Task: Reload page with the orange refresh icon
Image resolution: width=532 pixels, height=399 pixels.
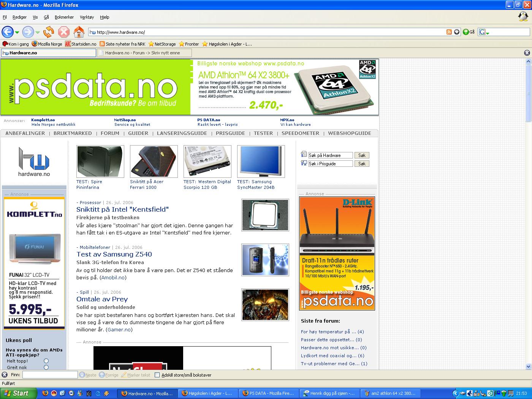Action: pos(49,32)
